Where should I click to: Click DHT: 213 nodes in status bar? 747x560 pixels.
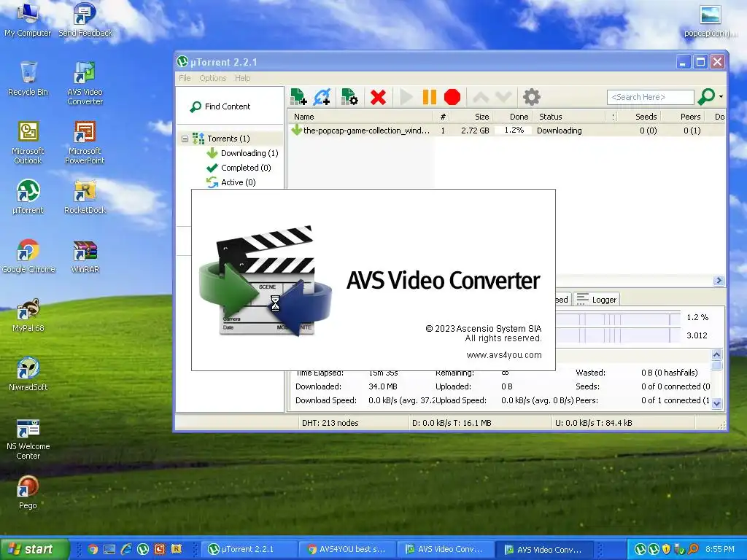(x=330, y=423)
